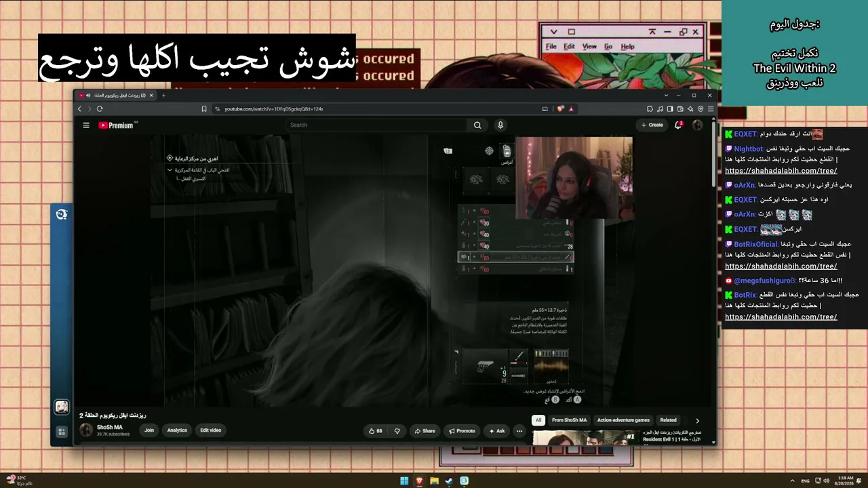This screenshot has width=868, height=488.
Task: Promote the video
Action: tap(462, 431)
